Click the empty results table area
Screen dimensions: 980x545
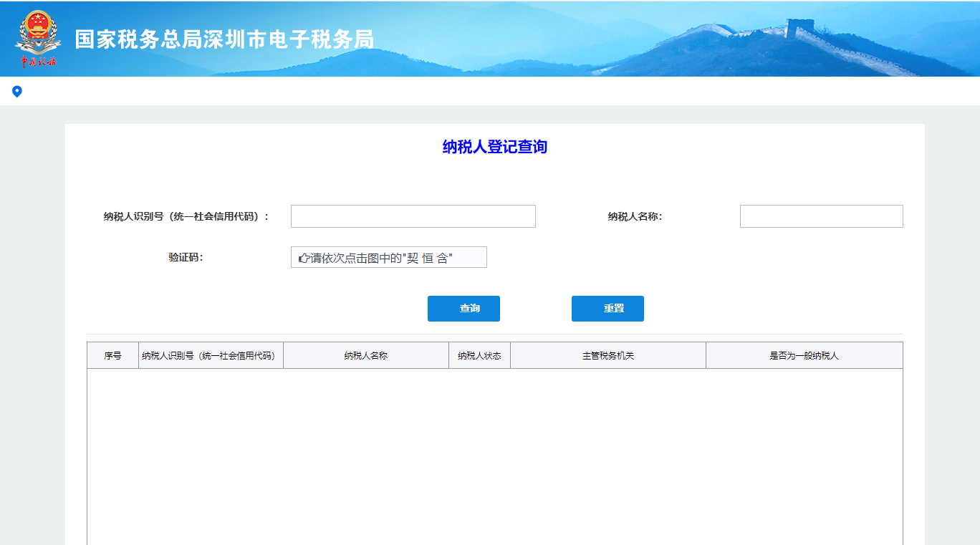pos(494,451)
